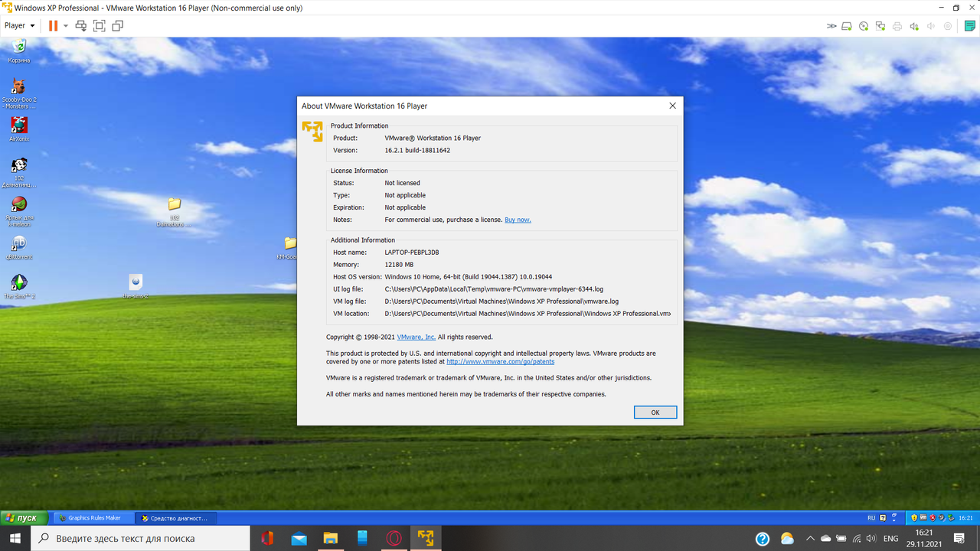Select The Sims 2 desktop shortcut

point(19,287)
